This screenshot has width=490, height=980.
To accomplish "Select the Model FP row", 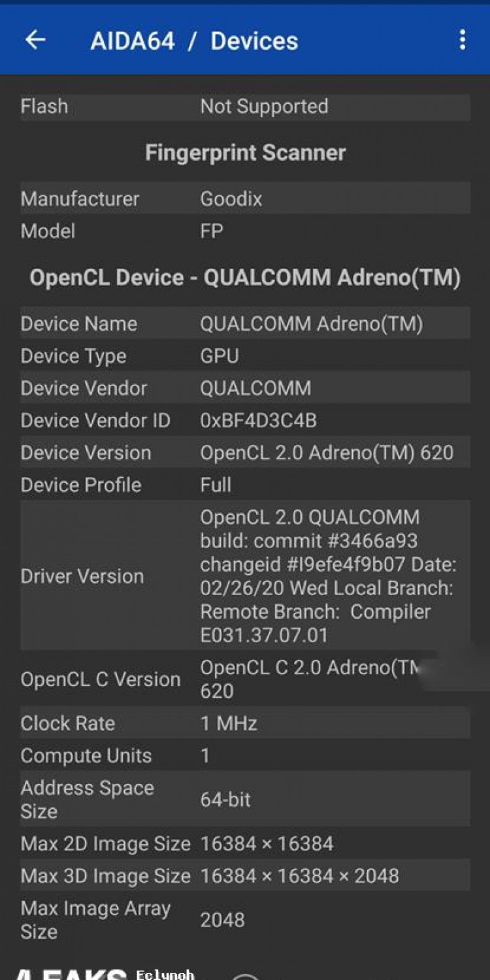I will point(245,231).
